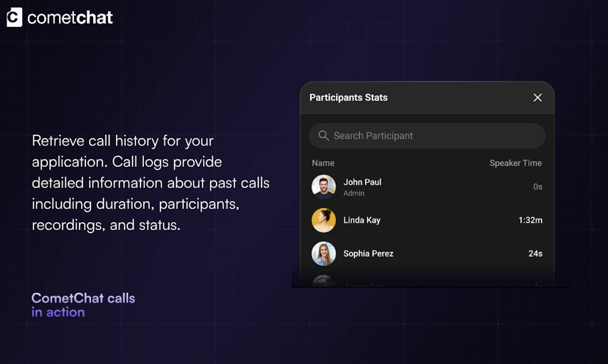Screen dimensions: 608x364
Task: Click the cometchat wordmark text
Action: click(70, 18)
